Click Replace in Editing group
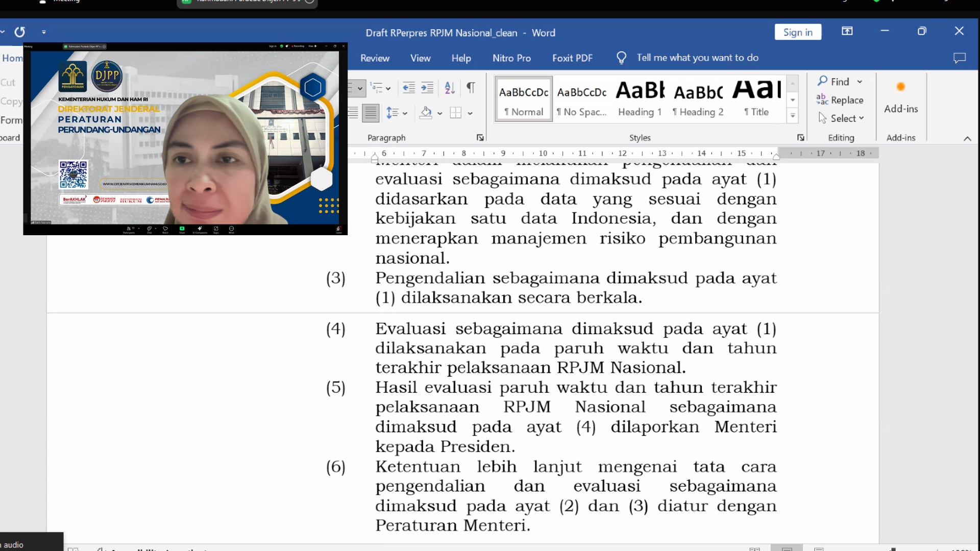The height and width of the screenshot is (551, 980). click(x=840, y=100)
